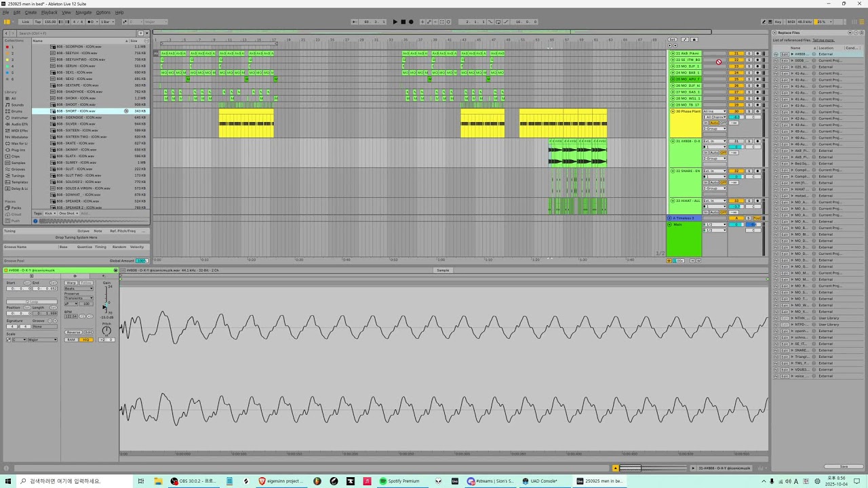This screenshot has height=488, width=868.
Task: Click Edit button for the ##808 file row
Action: [785, 54]
